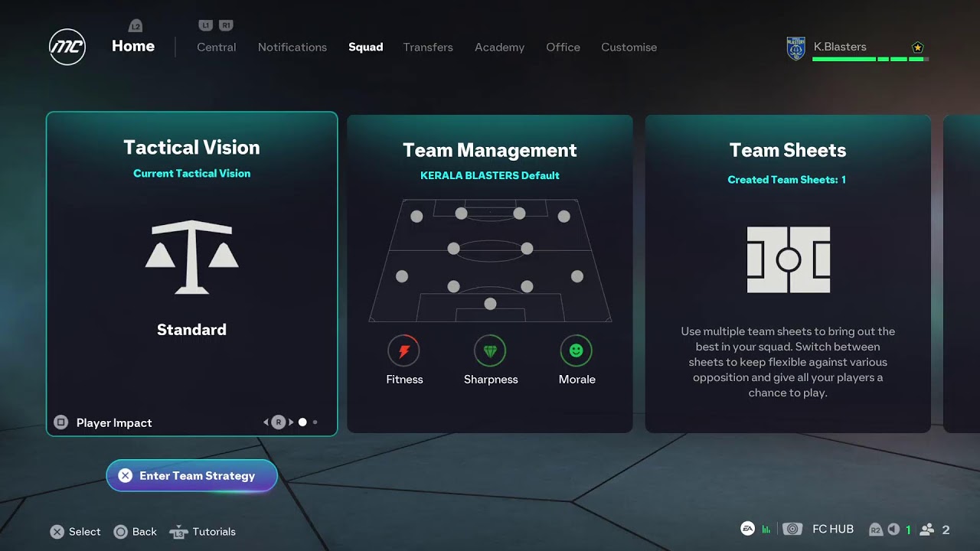The image size is (980, 551).
Task: Click the Team Sheets heading
Action: (788, 151)
